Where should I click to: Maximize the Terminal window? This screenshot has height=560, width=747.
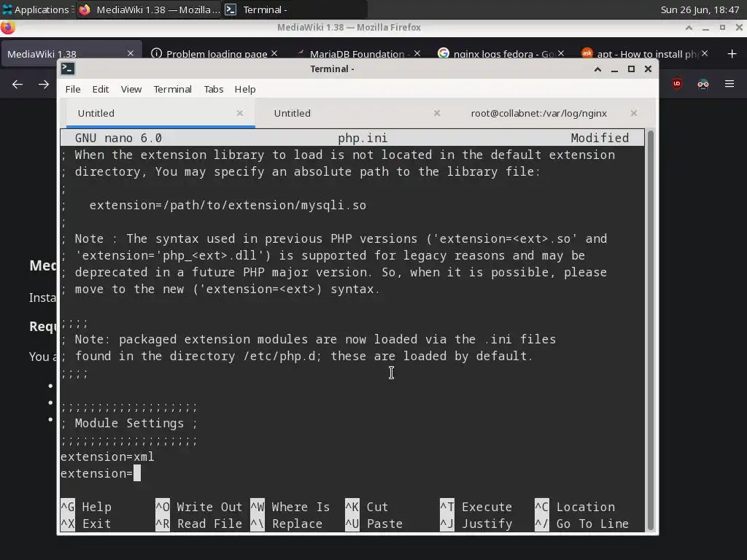point(631,69)
